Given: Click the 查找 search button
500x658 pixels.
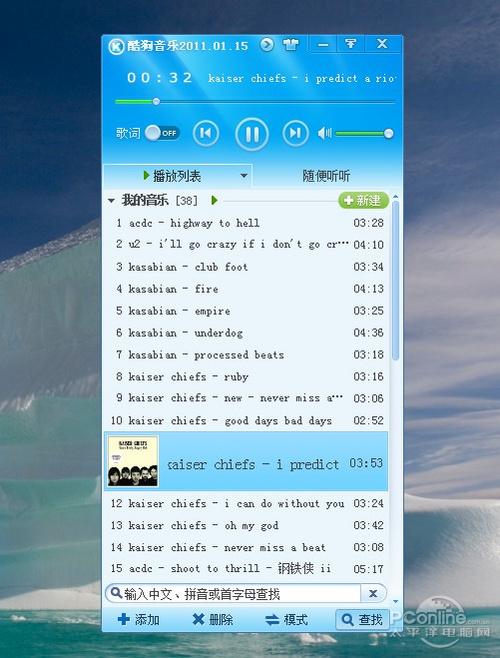Looking at the screenshot, I should click(x=362, y=619).
